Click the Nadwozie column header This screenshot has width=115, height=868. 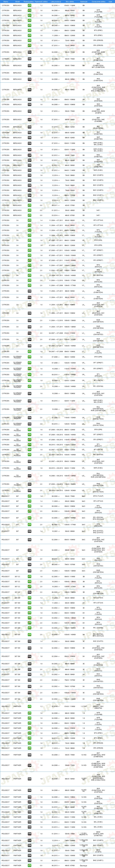coord(84,1)
